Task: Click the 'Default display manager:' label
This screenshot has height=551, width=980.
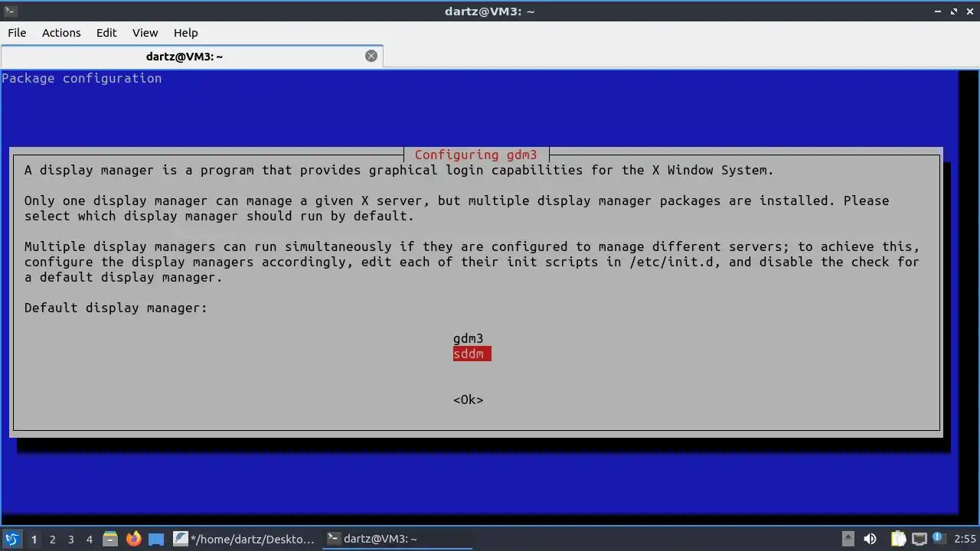Action: [x=116, y=308]
